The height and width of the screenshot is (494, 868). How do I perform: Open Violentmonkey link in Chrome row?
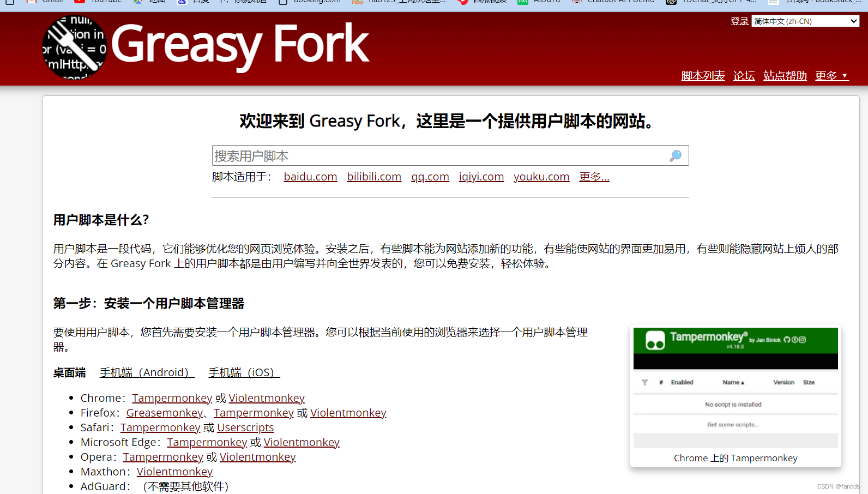pyautogui.click(x=267, y=398)
